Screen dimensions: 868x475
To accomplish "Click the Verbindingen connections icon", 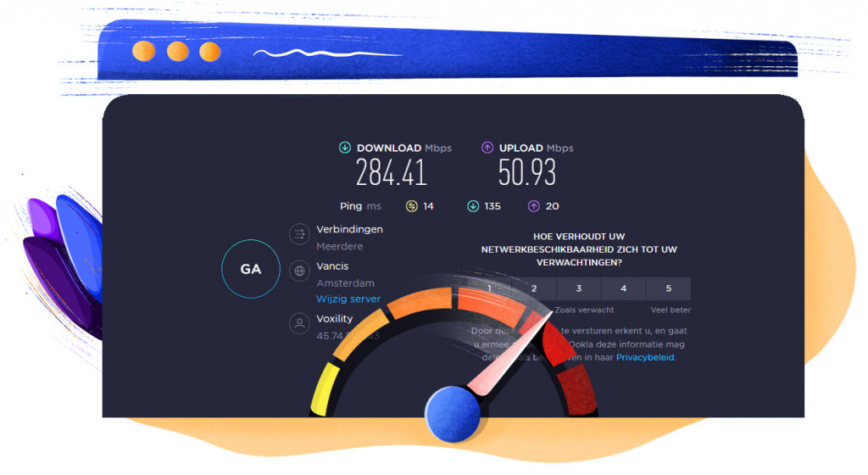I will point(299,234).
